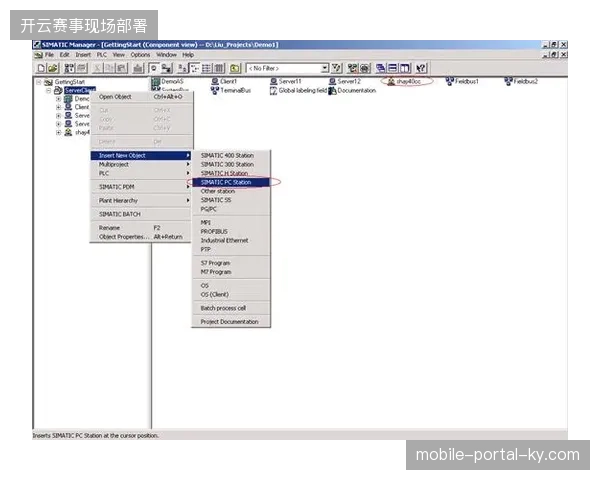Choose SIMATIC BATCH in context menu

point(140,214)
